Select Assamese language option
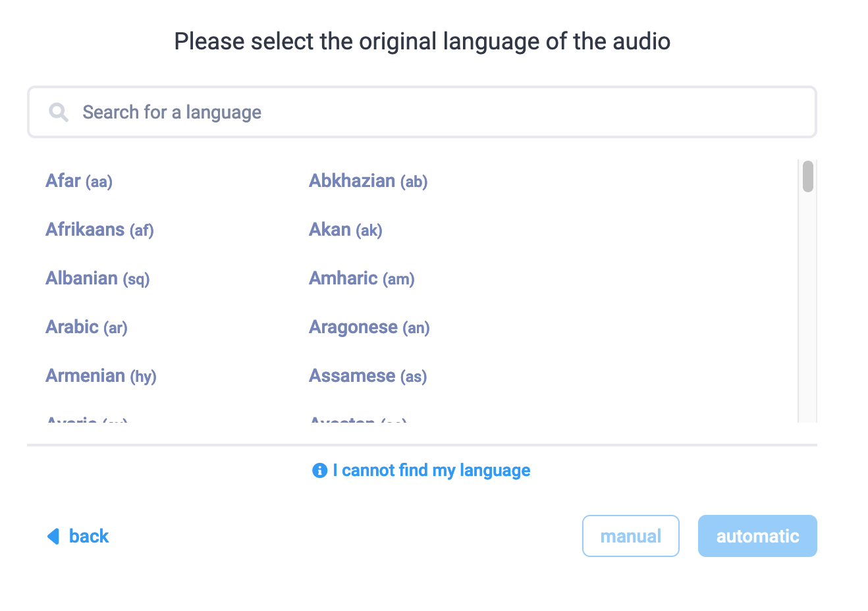This screenshot has height=611, width=868. 367,375
